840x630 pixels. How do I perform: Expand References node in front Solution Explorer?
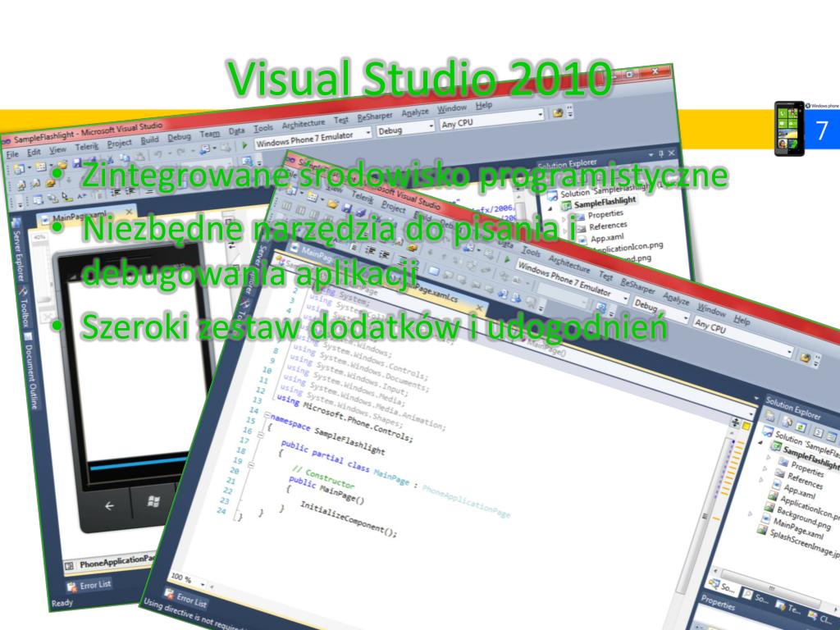click(765, 468)
